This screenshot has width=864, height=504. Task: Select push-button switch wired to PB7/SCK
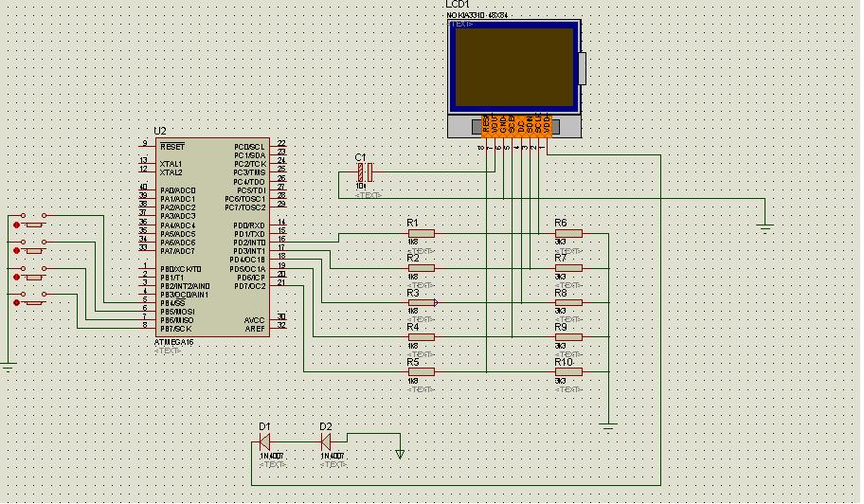(33, 298)
